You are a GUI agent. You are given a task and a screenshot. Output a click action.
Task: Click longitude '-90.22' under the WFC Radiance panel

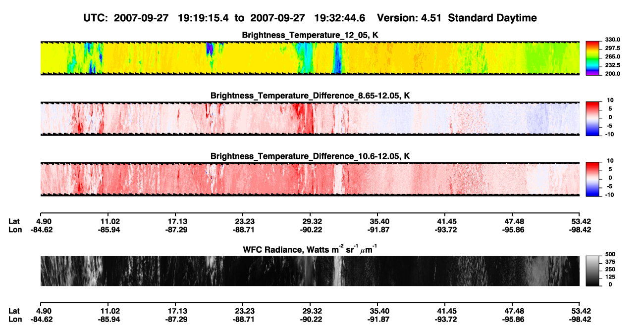312,320
